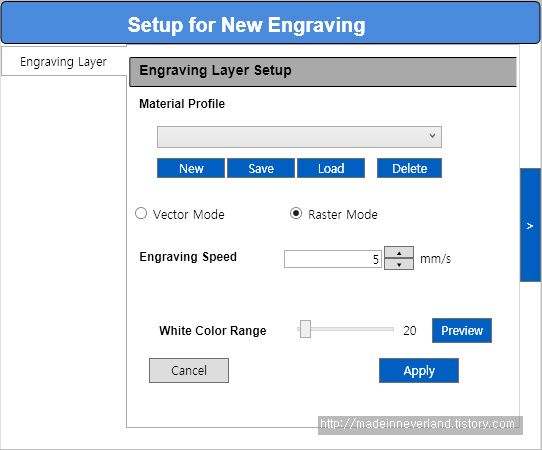Click the White Color Range slider handle
The image size is (542, 450).
tap(305, 329)
